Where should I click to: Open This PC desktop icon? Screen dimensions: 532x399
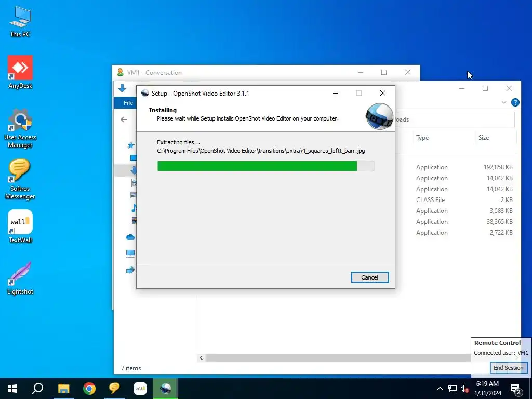point(20,22)
